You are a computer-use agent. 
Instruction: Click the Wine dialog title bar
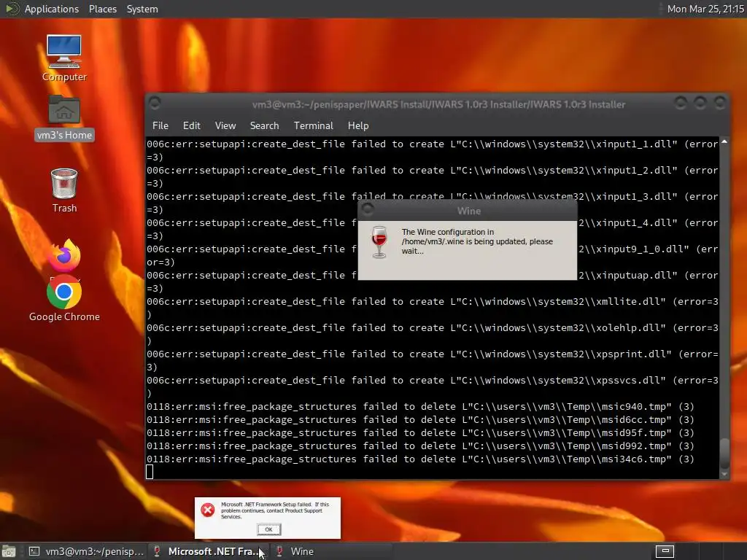(468, 211)
